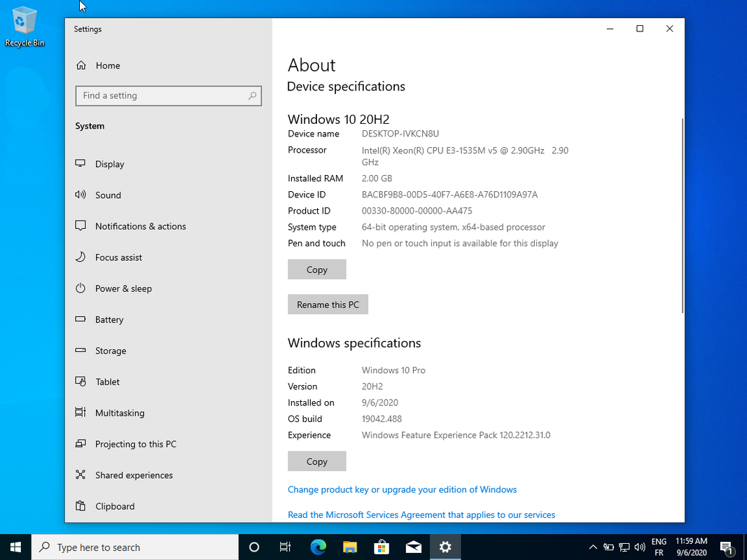The image size is (747, 560).
Task: Select Notifications & actions page
Action: point(168,226)
